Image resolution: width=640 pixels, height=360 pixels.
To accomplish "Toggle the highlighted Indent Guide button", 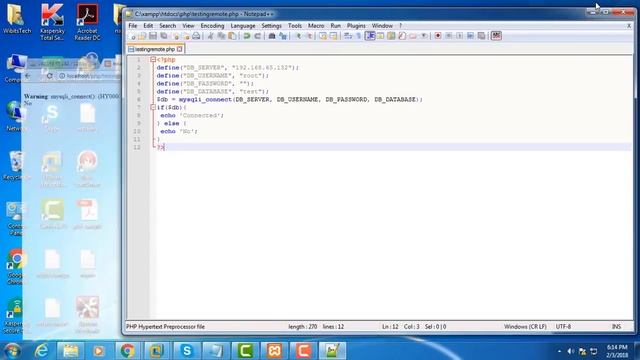I will point(370,36).
